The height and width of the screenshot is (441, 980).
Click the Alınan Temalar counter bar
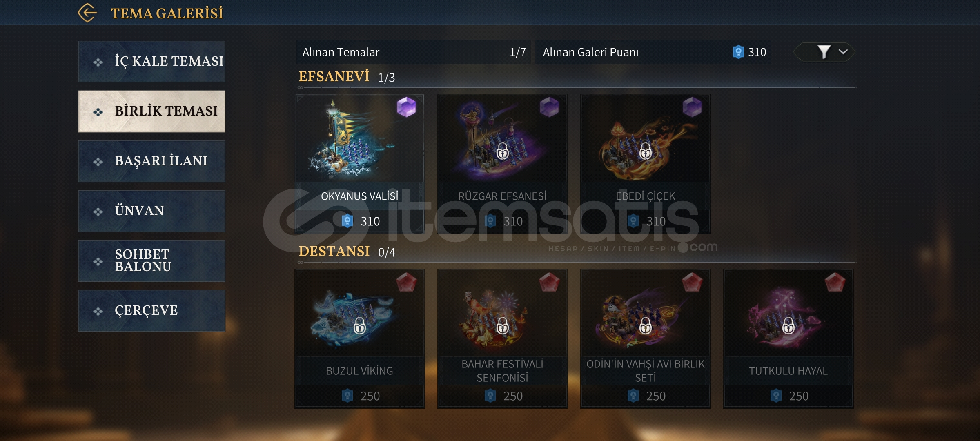(414, 52)
